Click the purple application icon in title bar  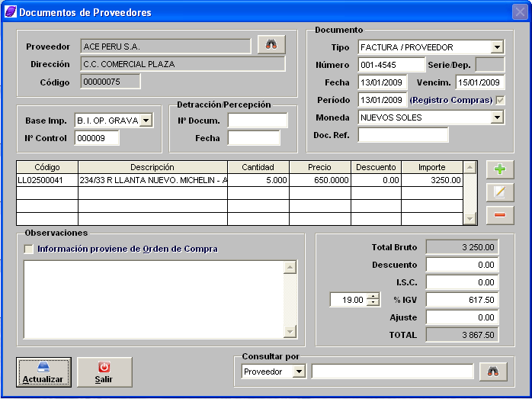(10, 12)
